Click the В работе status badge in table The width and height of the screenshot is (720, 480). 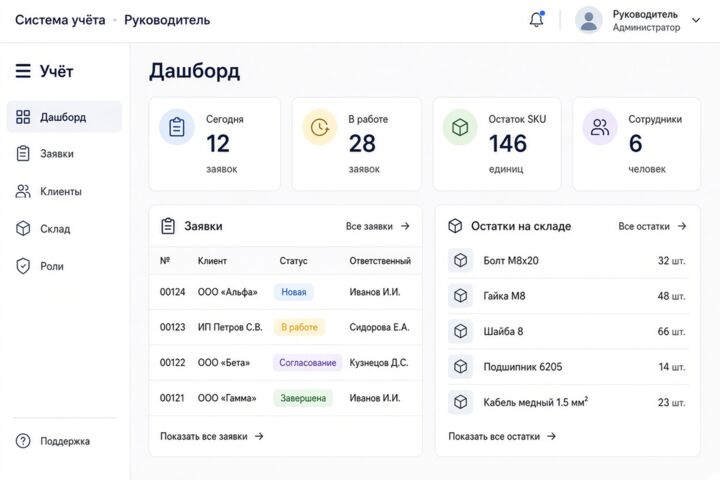299,327
